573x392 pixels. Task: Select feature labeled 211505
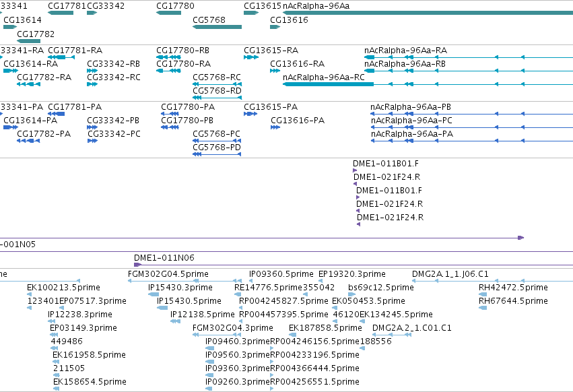tap(69, 368)
